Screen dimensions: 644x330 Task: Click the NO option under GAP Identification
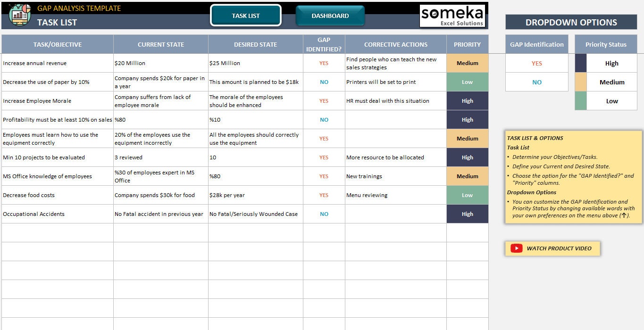pos(536,82)
